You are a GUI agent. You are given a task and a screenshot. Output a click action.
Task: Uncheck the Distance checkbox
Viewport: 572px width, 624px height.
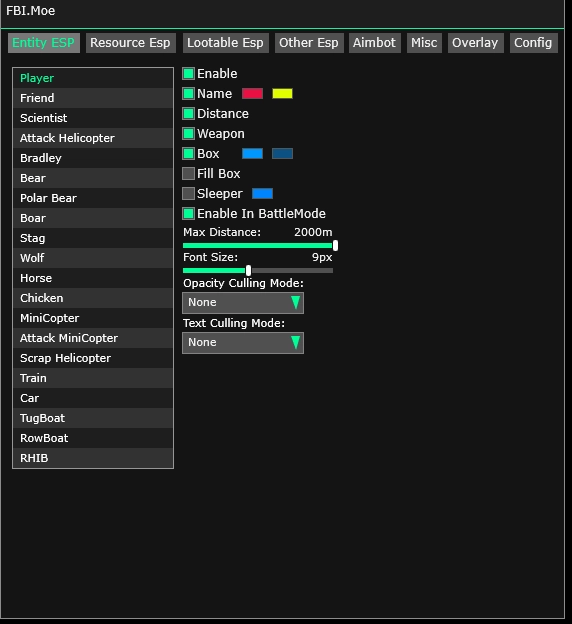click(188, 113)
